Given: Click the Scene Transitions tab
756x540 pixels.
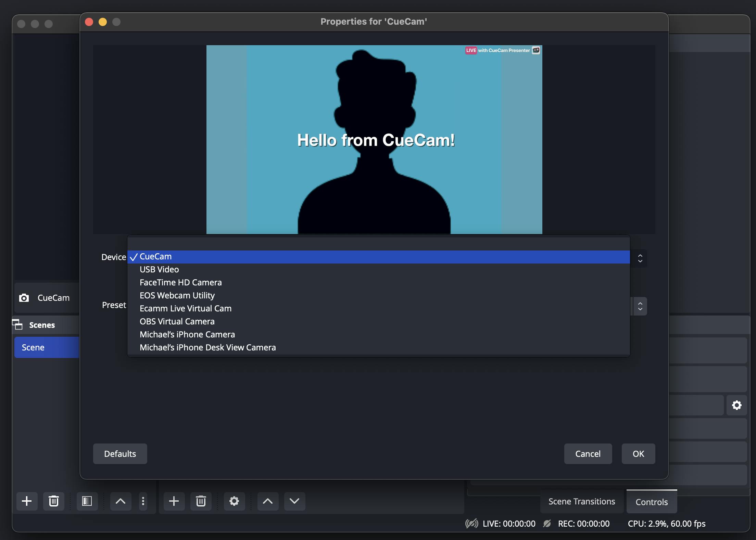Looking at the screenshot, I should tap(582, 500).
